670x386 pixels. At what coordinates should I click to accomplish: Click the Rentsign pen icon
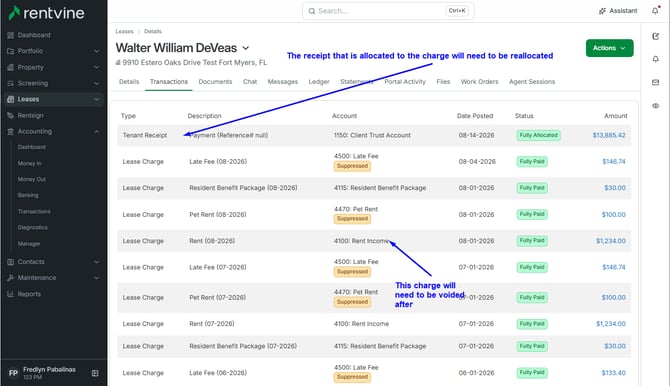tap(11, 115)
